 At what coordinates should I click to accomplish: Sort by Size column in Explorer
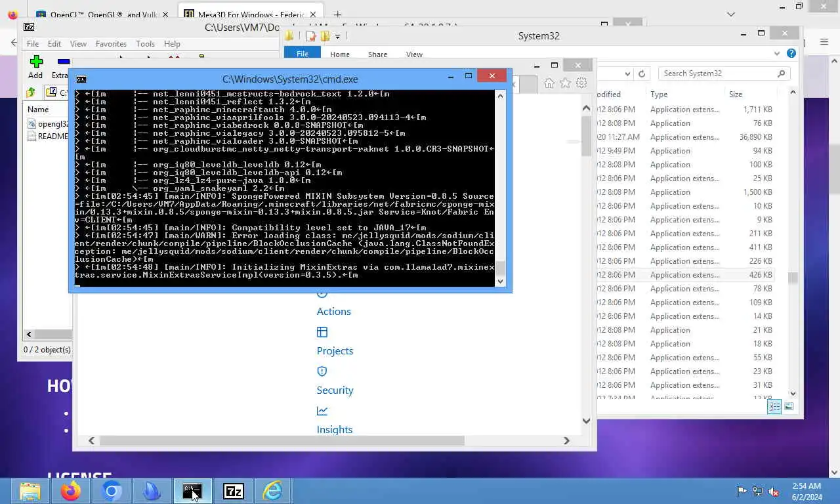(x=736, y=94)
